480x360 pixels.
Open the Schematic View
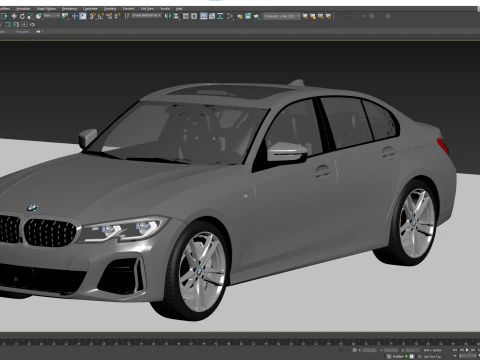coord(220,16)
